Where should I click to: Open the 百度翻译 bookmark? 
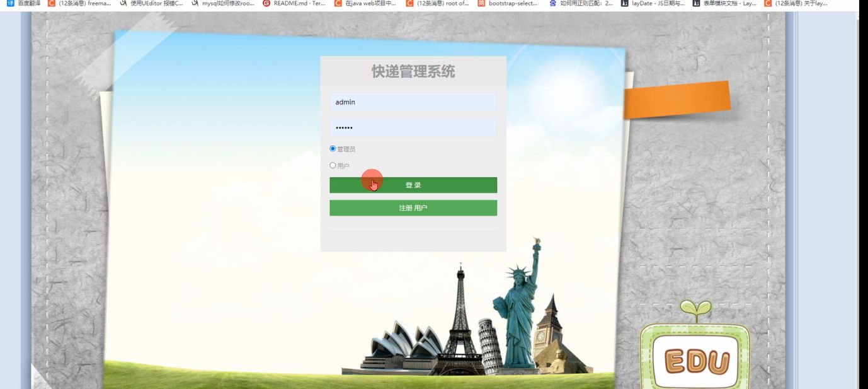(23, 3)
